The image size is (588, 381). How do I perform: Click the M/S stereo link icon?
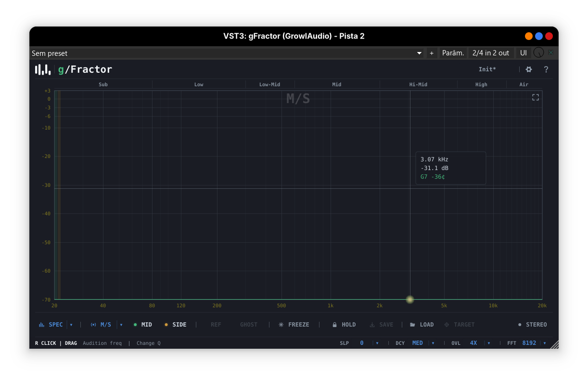pos(93,325)
